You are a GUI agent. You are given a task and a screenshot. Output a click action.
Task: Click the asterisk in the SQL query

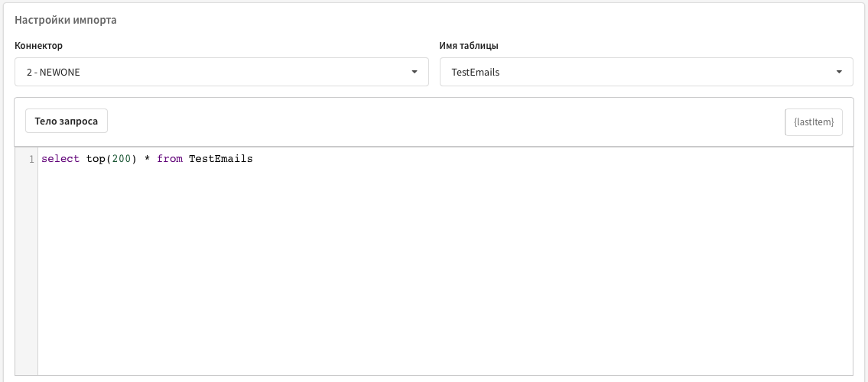148,159
